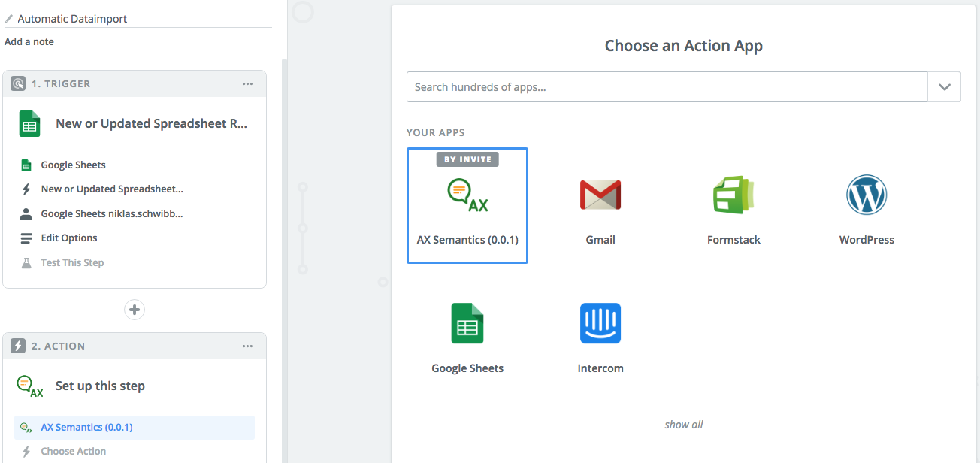980x463 pixels.
Task: Select the AX Semantics (0.0.1) app tile
Action: click(x=467, y=205)
